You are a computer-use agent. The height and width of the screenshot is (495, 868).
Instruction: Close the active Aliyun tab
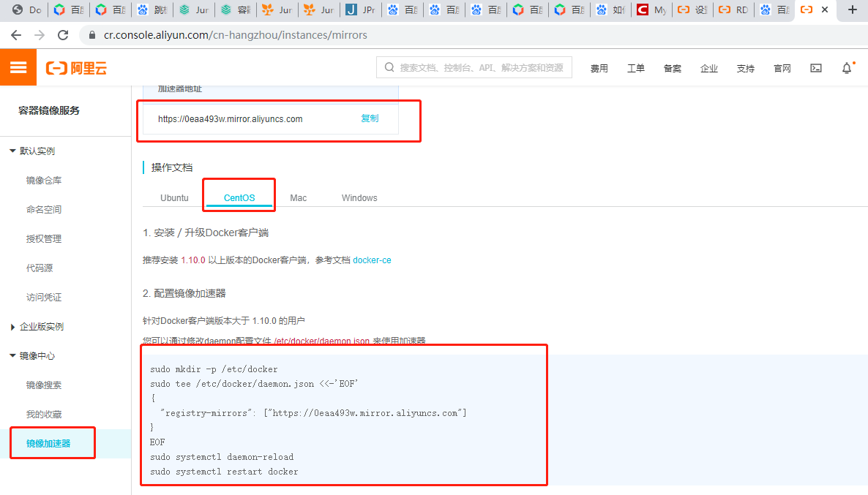825,10
